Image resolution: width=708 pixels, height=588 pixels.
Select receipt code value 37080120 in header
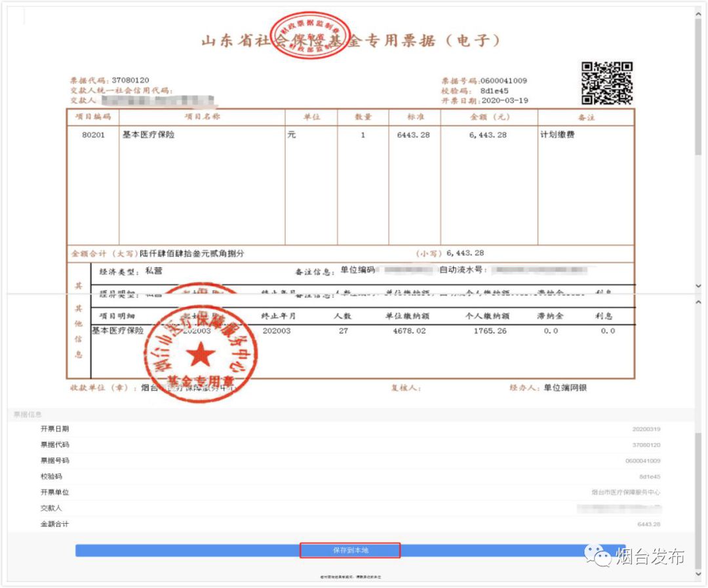pos(130,80)
